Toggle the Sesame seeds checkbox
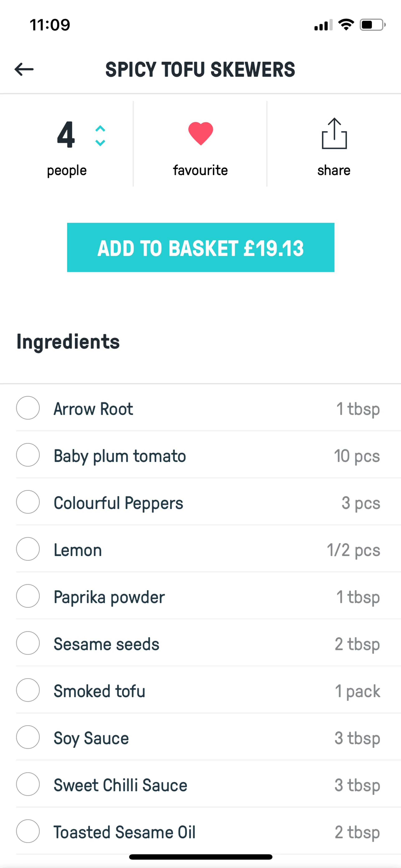 28,643
